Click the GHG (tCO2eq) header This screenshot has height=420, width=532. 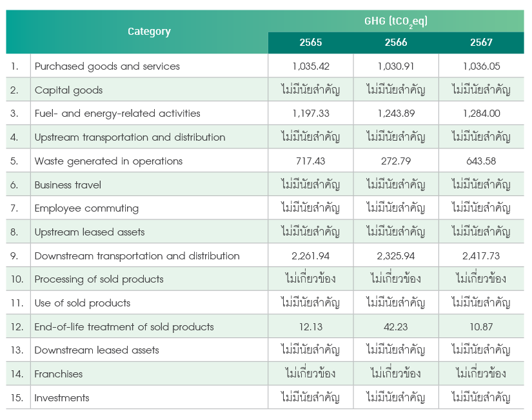click(395, 21)
